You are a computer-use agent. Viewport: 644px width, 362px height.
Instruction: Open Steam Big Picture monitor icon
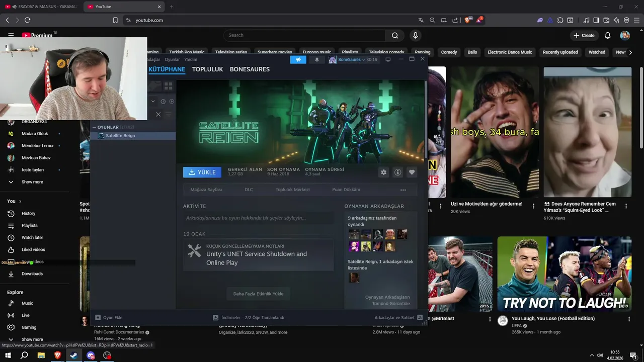tap(388, 59)
